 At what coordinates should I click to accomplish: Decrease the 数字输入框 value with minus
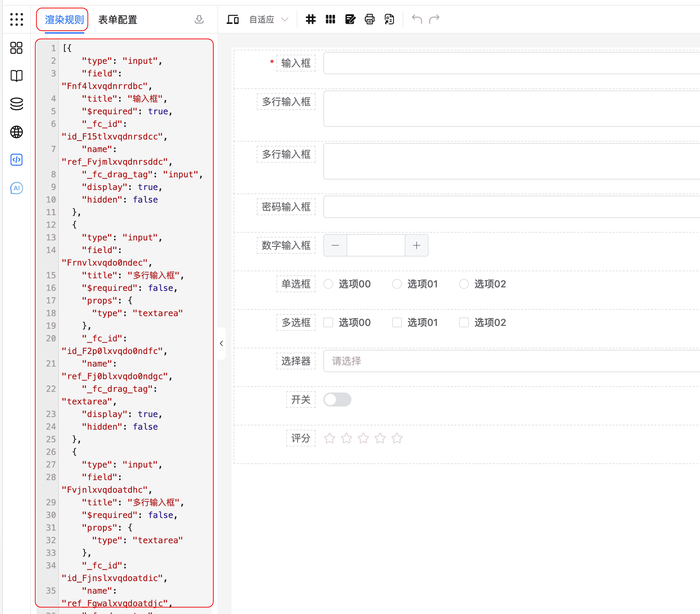pyautogui.click(x=335, y=245)
